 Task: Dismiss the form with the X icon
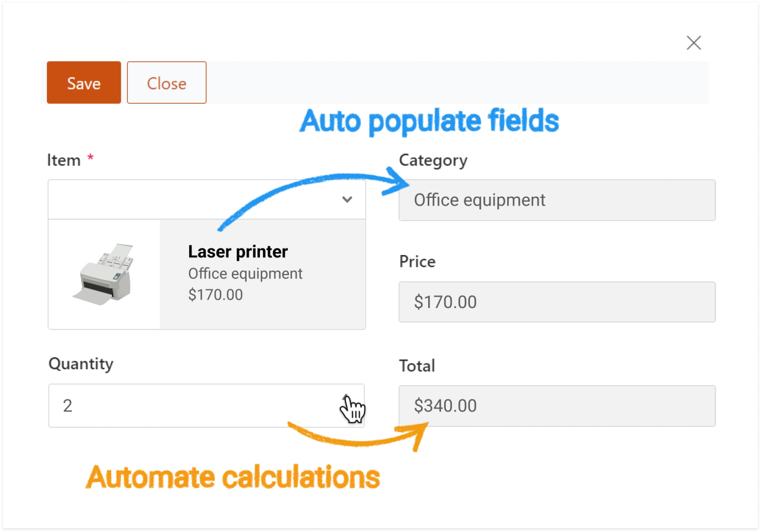(x=693, y=42)
